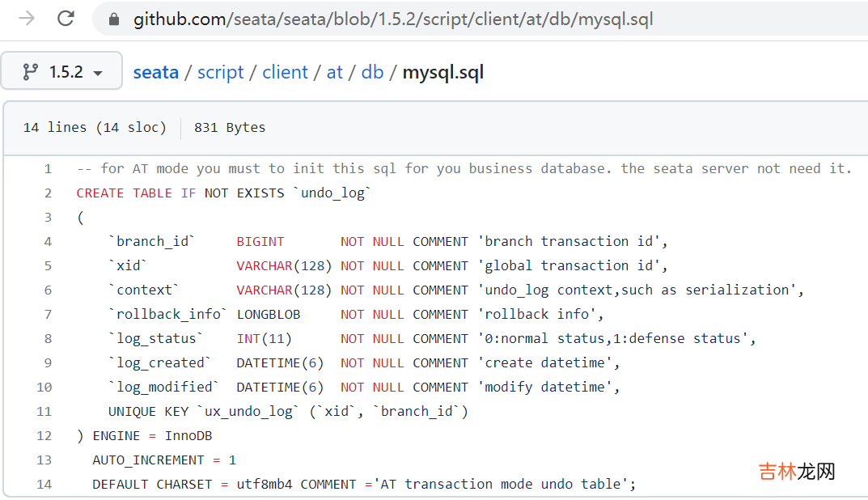
Task: Click the 吉林龙网 watermark logo
Action: tap(796, 472)
